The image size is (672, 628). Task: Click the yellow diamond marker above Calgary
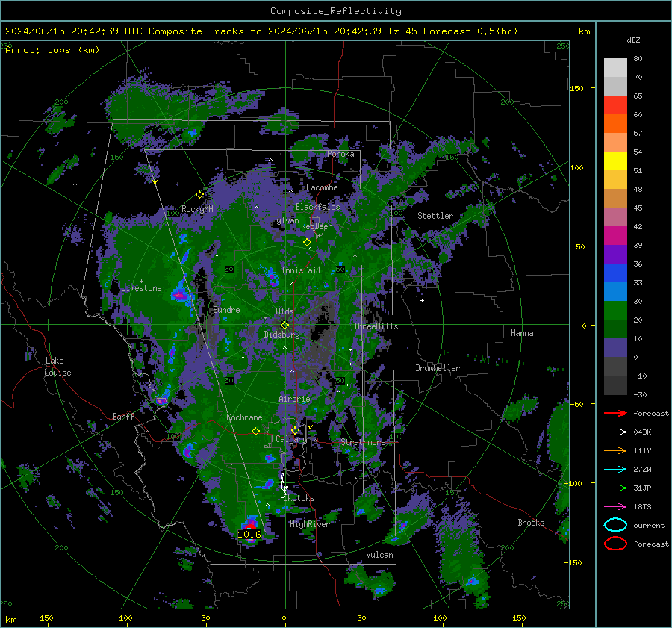point(295,430)
